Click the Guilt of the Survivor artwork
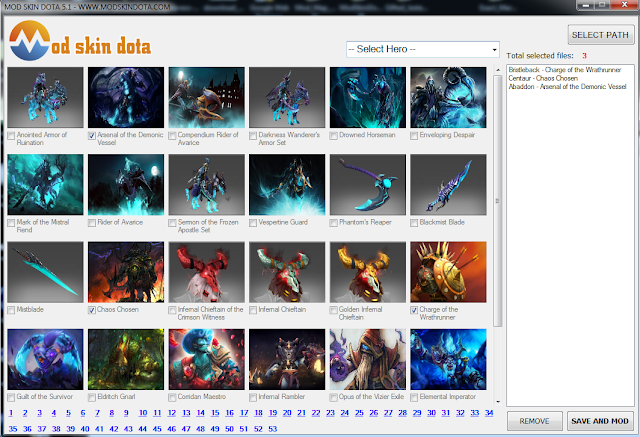This screenshot has width=640, height=437. tap(45, 359)
